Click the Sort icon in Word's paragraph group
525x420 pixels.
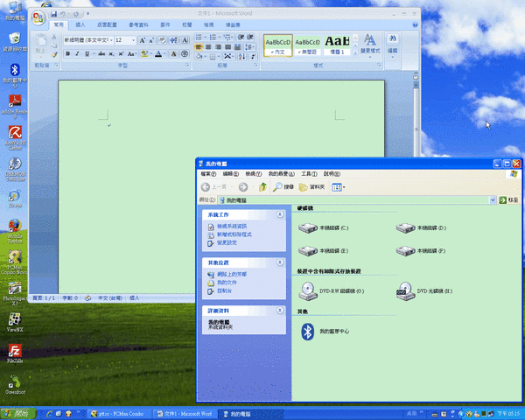(x=241, y=56)
